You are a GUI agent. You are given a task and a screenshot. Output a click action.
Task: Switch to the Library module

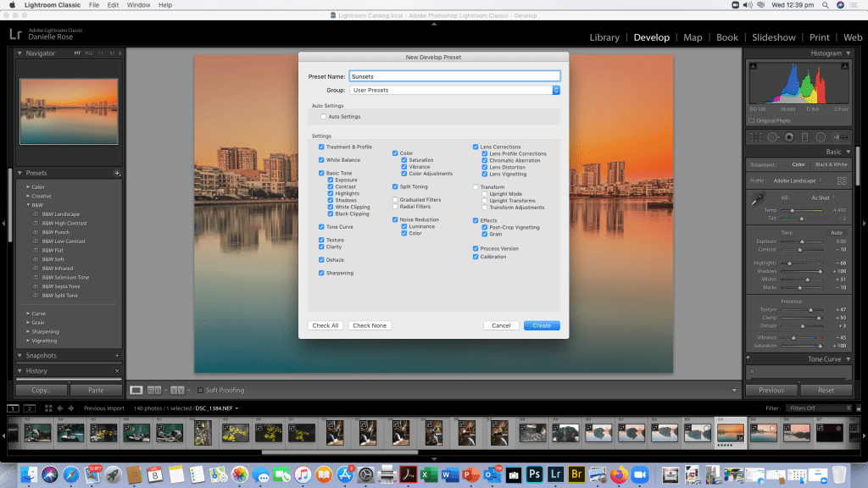coord(604,37)
